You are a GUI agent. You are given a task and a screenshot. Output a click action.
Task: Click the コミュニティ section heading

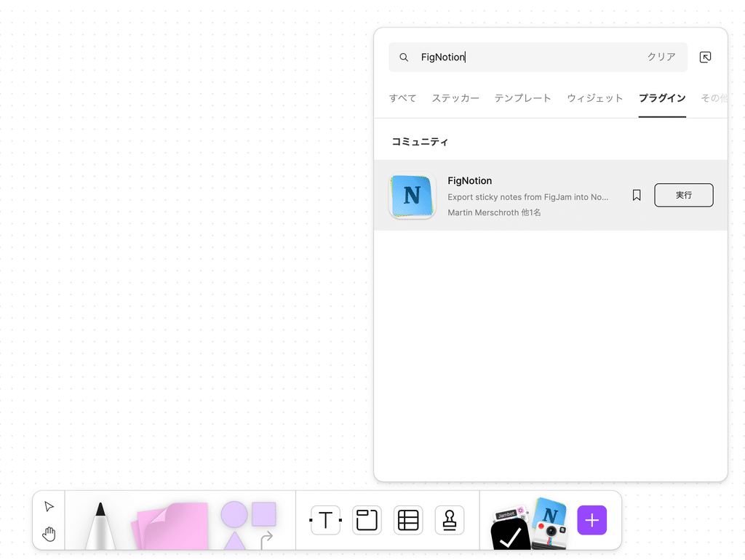(420, 142)
